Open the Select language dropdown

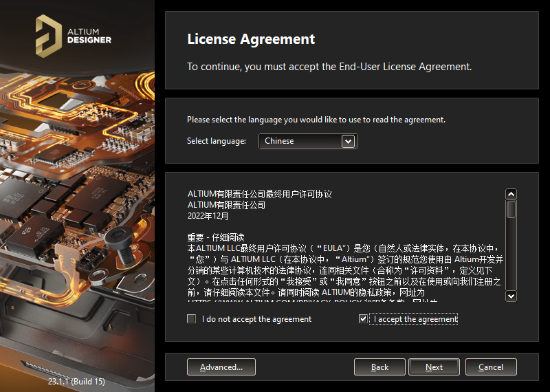coord(308,141)
